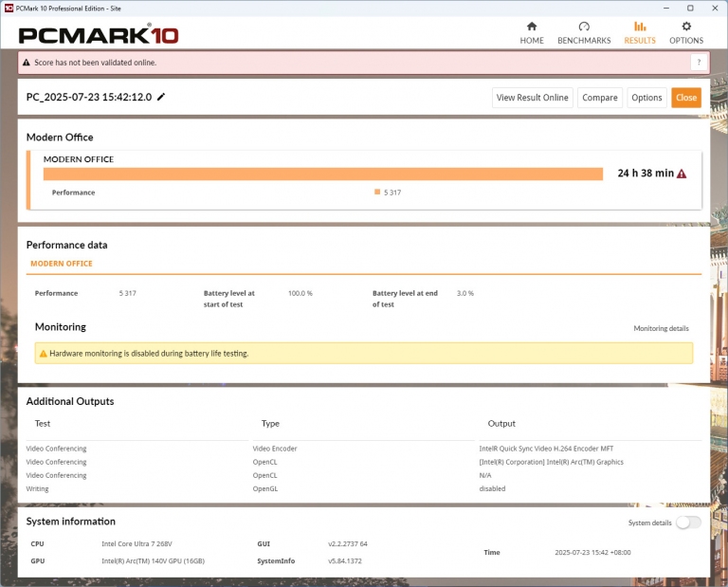Click Intel Quick Sync Video H.264 Encoder output
The image size is (728, 587).
pyautogui.click(x=546, y=449)
